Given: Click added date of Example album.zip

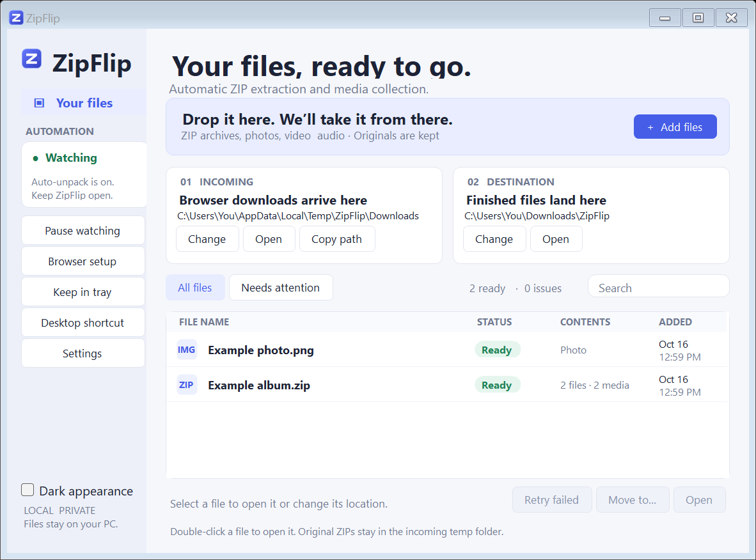Looking at the screenshot, I should tap(680, 385).
